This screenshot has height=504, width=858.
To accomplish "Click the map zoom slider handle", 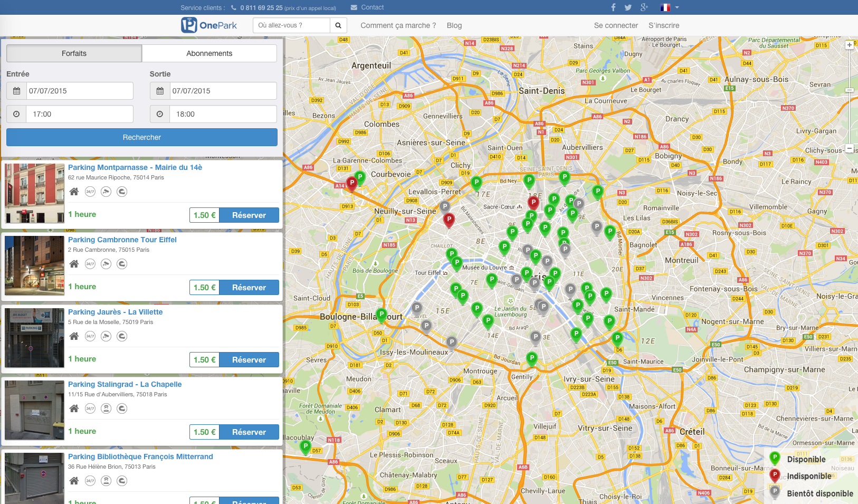I will pos(850,90).
